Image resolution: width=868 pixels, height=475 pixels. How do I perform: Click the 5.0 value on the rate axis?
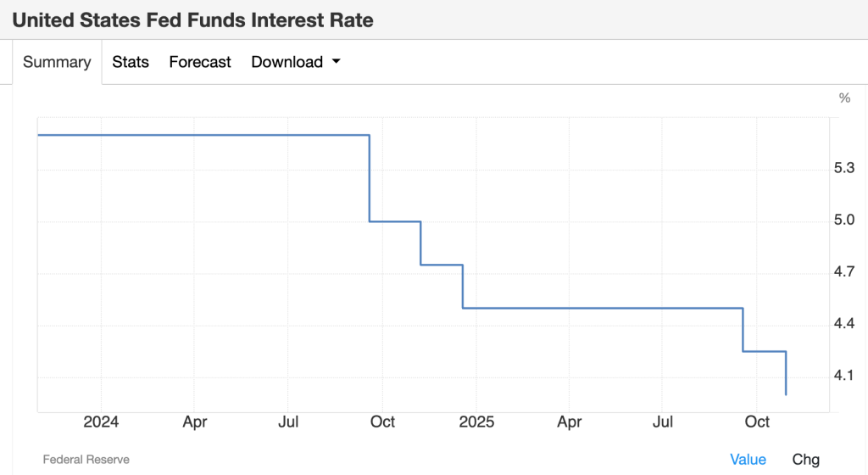[844, 221]
